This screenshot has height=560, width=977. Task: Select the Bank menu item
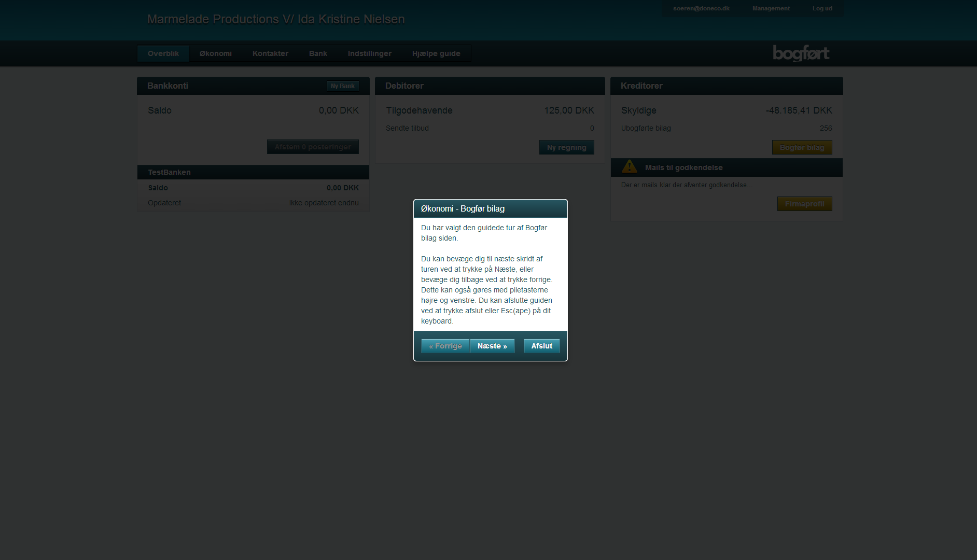[x=318, y=53]
